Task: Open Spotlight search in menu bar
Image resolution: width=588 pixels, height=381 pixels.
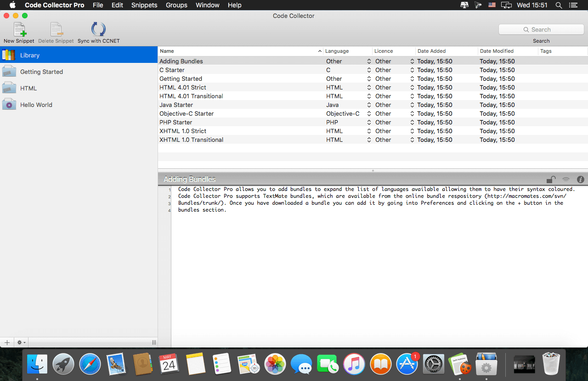Action: (x=559, y=5)
